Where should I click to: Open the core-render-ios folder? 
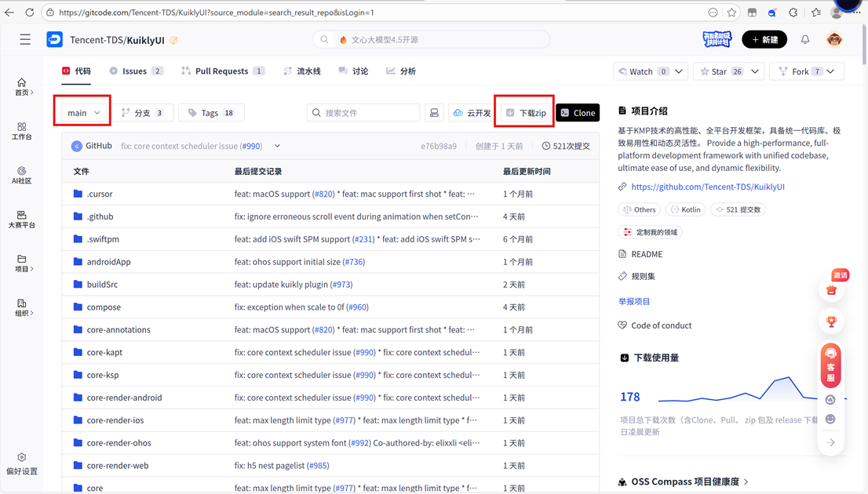115,420
